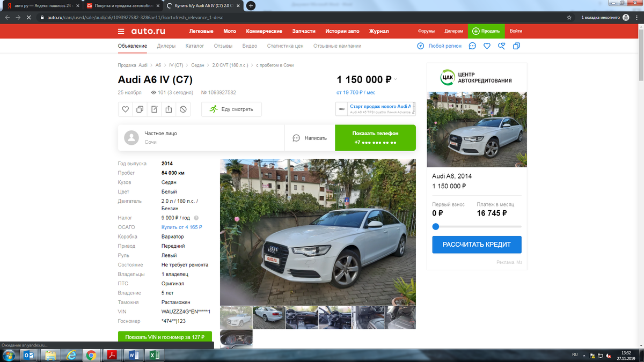Add a note using the pencil icon

(155, 109)
